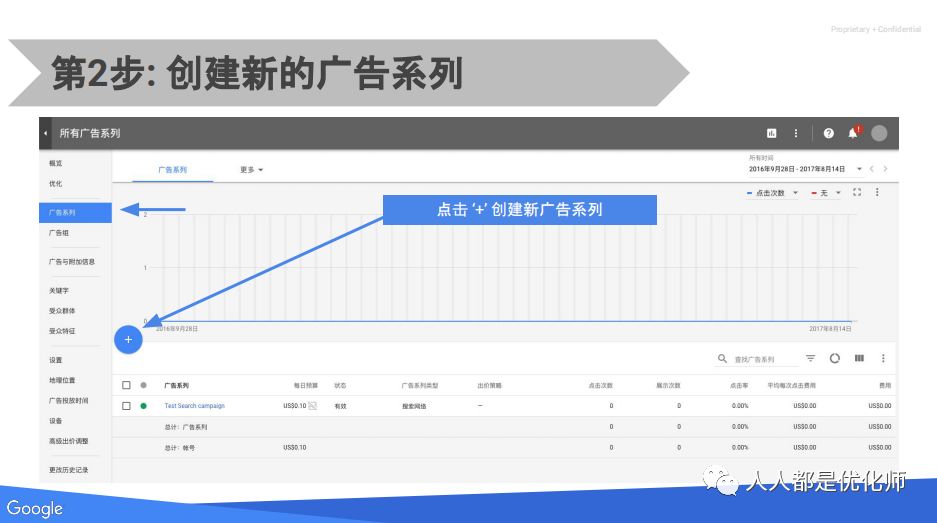The image size is (937, 523).
Task: Go to the next date range
Action: 885,169
